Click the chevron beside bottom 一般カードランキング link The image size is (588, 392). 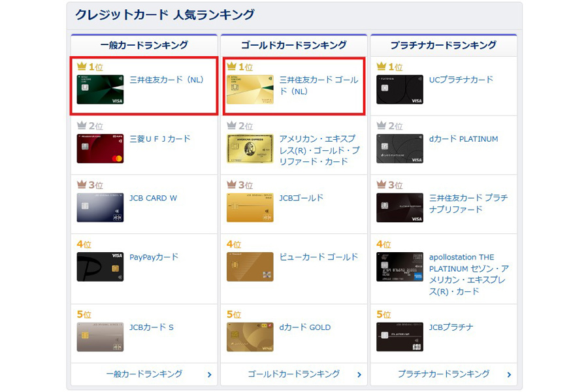(x=210, y=375)
